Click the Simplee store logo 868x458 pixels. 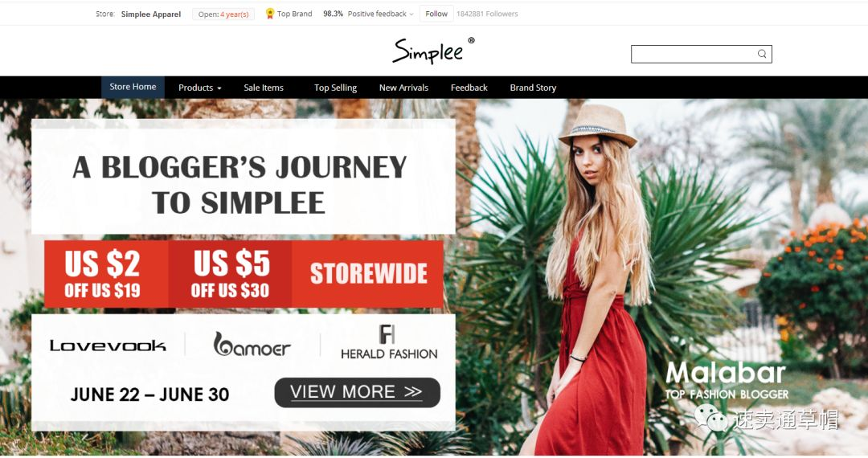pos(433,51)
